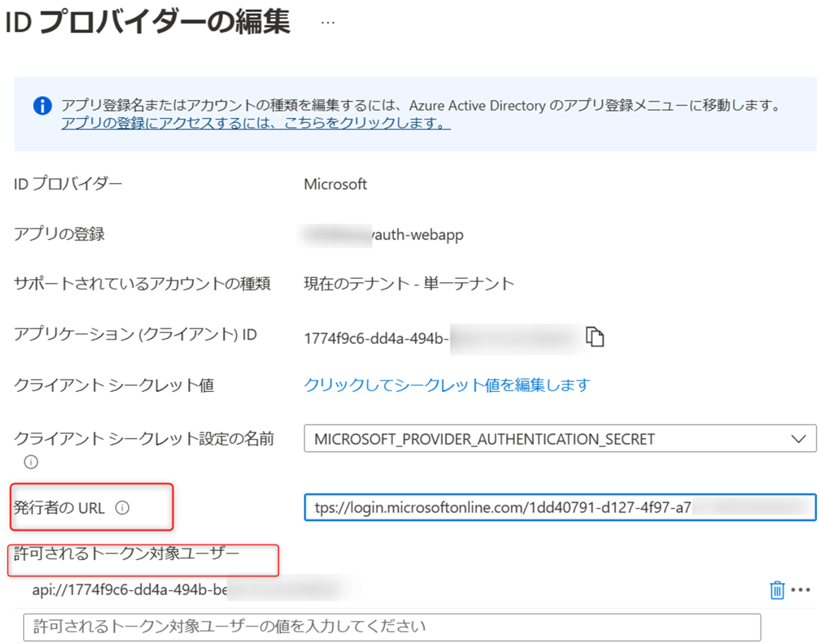Image resolution: width=819 pixels, height=644 pixels.
Task: Open the more options menu beside the page title
Action: point(327,21)
